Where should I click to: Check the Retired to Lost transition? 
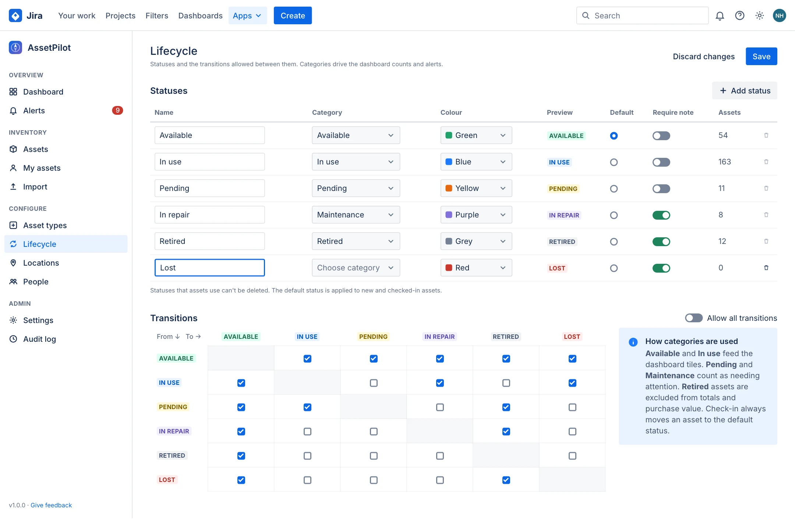coord(572,455)
